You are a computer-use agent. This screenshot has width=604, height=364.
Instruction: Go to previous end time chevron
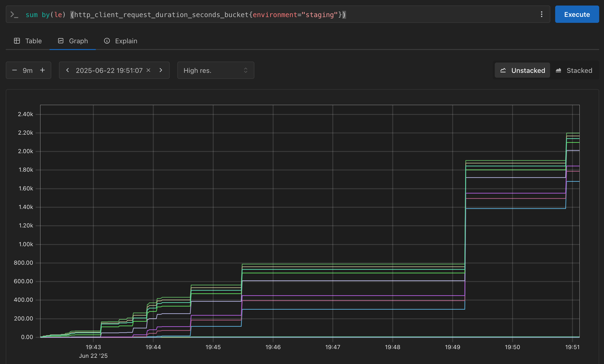[68, 70]
